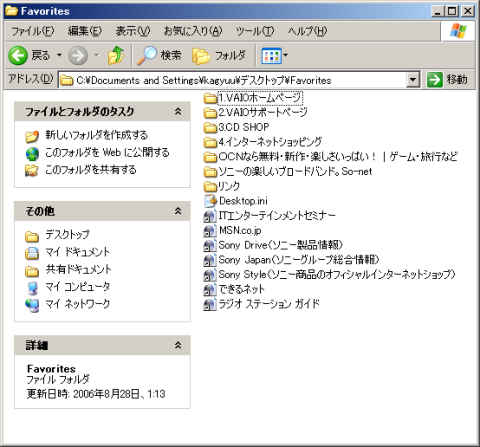Collapse the その他 panel chevron

178,211
